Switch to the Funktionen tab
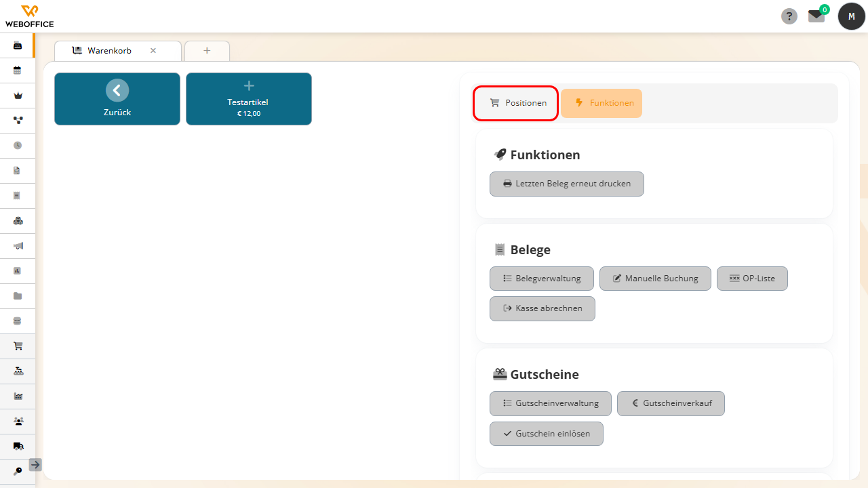 (601, 103)
